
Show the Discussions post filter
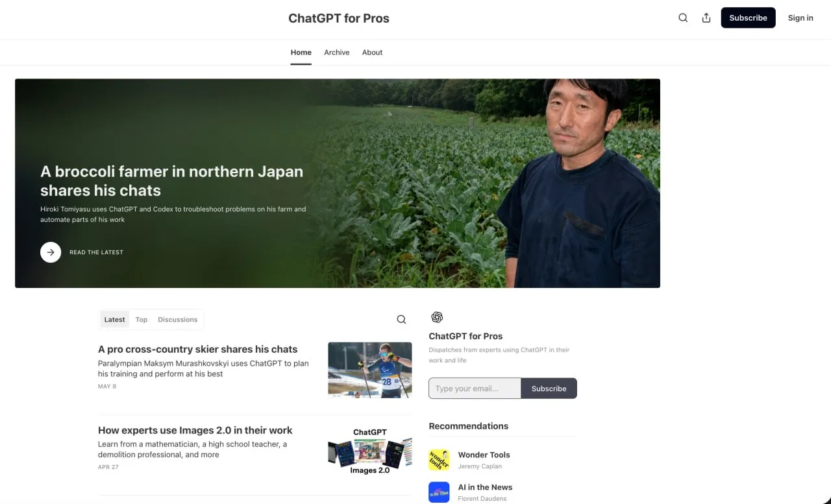click(178, 319)
